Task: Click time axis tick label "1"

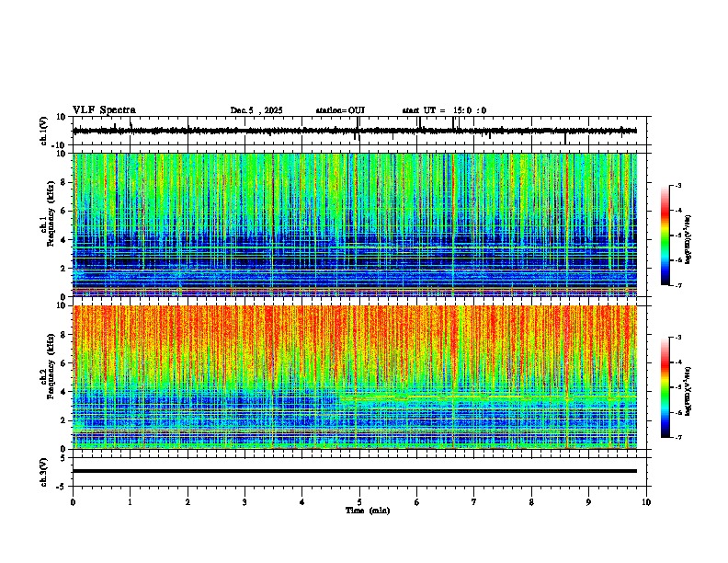Action: click(130, 502)
